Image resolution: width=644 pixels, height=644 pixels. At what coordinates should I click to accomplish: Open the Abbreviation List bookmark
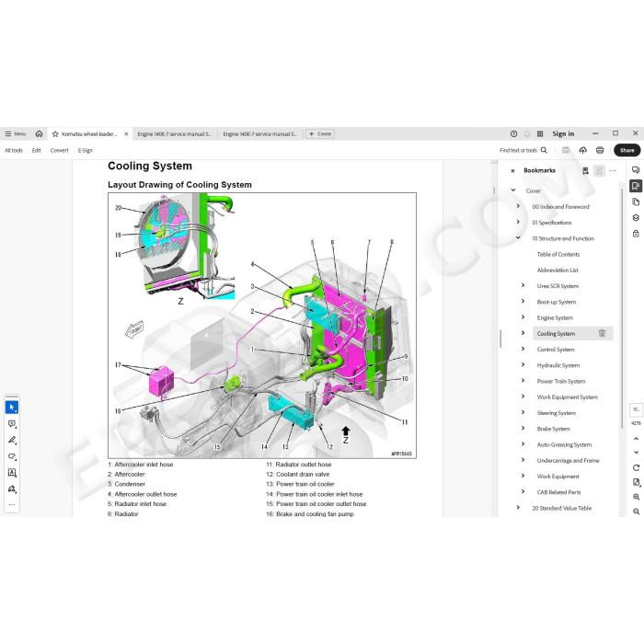(x=558, y=270)
